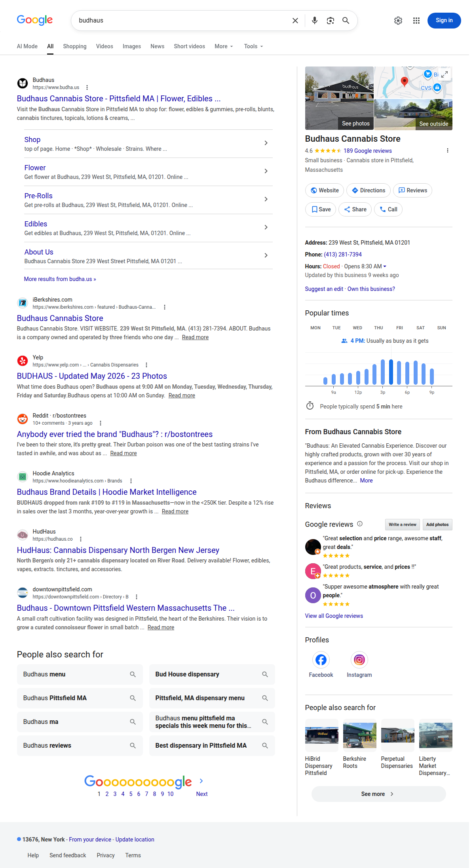
Task: Click Next results page link
Action: pyautogui.click(x=202, y=794)
